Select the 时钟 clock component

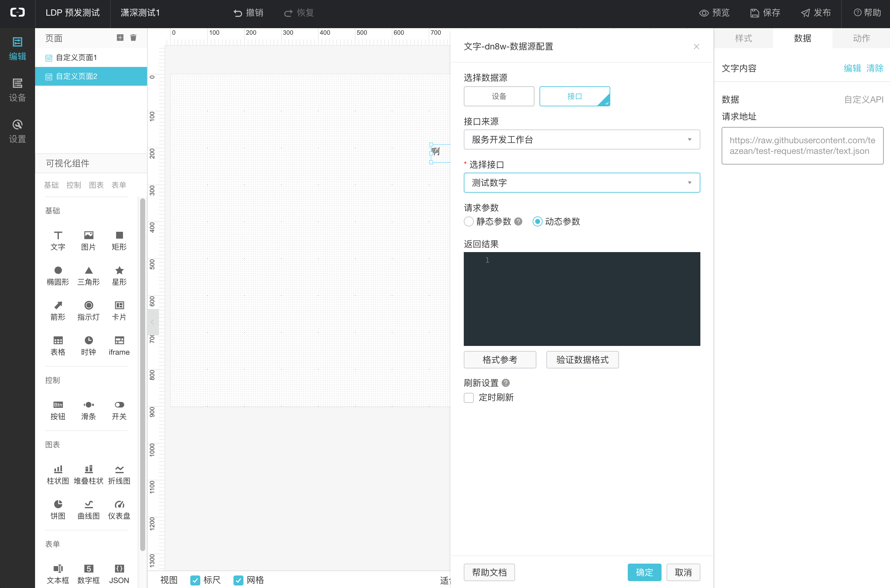point(89,345)
